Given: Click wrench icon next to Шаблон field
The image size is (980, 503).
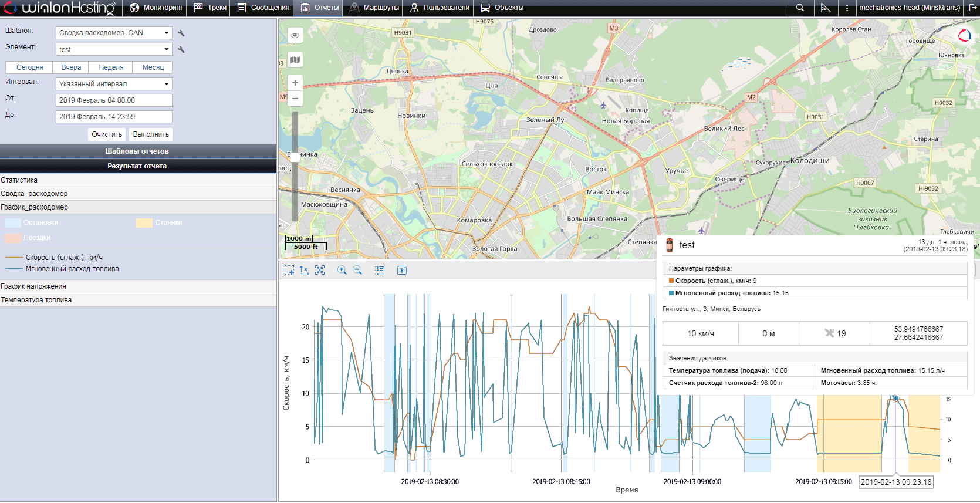Looking at the screenshot, I should (181, 33).
